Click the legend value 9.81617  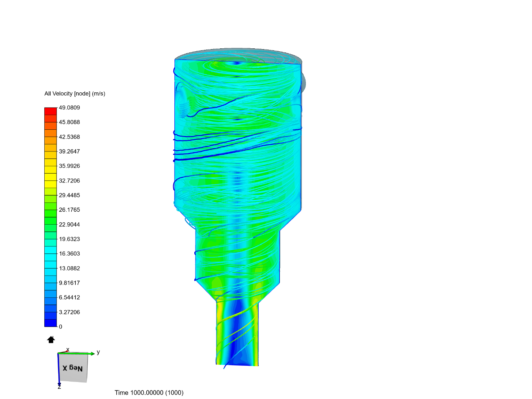click(69, 283)
